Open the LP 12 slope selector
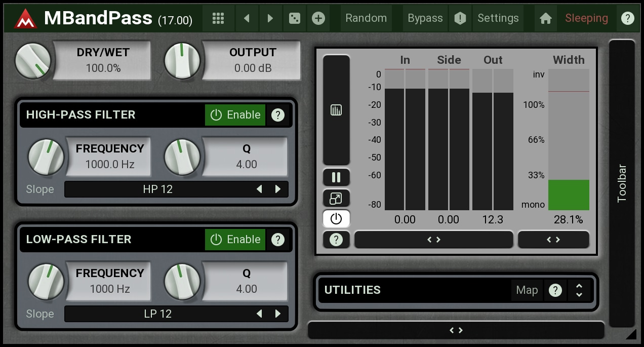Image resolution: width=644 pixels, height=347 pixels. click(158, 314)
